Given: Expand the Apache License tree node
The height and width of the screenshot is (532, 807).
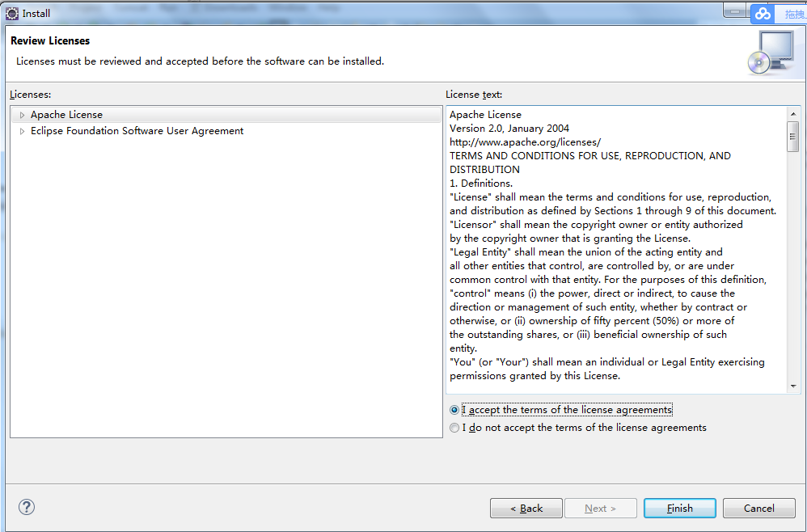Looking at the screenshot, I should click(x=23, y=115).
